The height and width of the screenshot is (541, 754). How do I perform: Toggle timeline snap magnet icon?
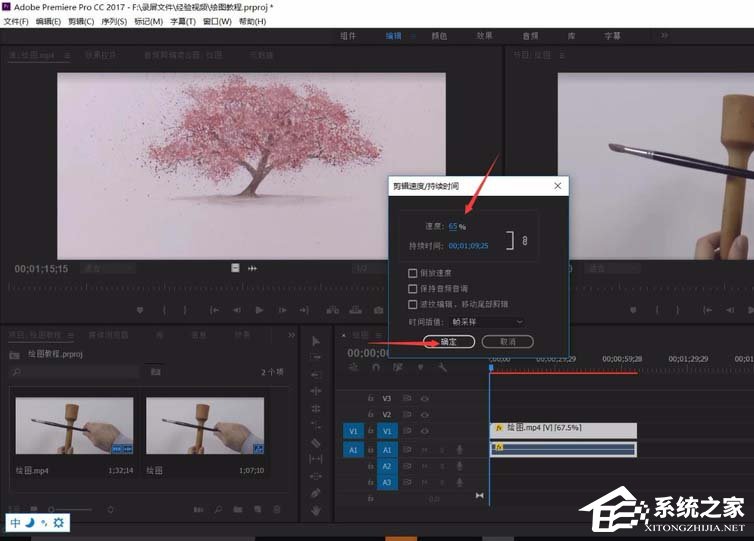[x=376, y=368]
